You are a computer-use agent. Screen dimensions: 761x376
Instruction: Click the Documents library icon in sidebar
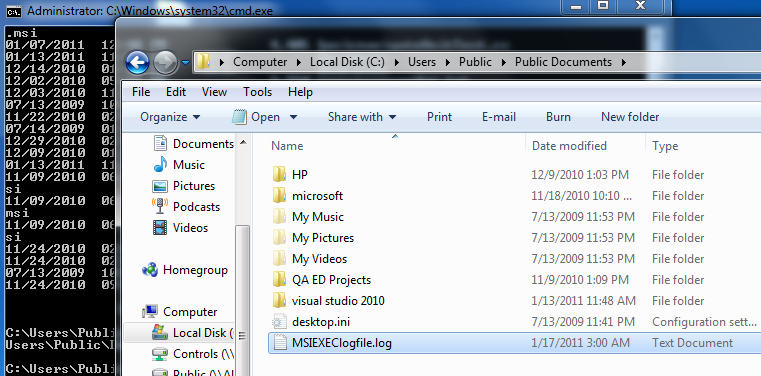(160, 144)
